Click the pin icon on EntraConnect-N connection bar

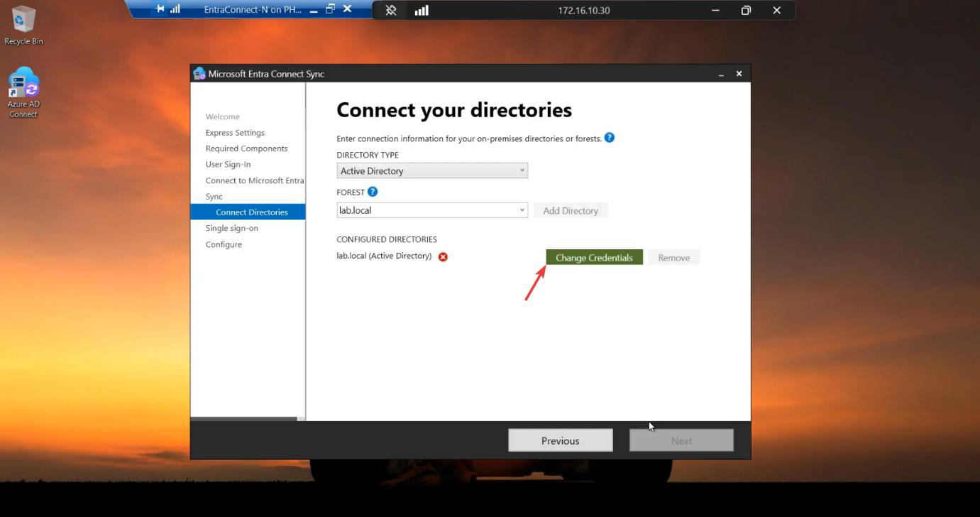point(160,9)
